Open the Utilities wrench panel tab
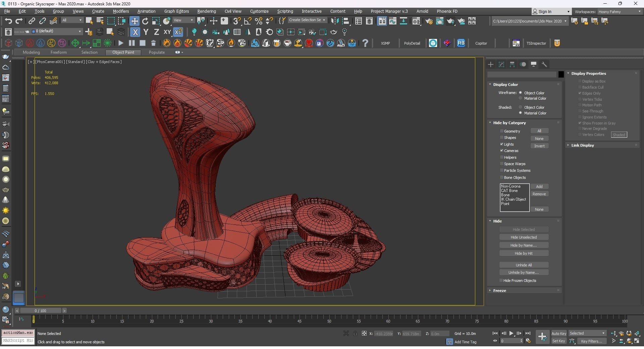Screen dimensions: 644x349 point(544,64)
